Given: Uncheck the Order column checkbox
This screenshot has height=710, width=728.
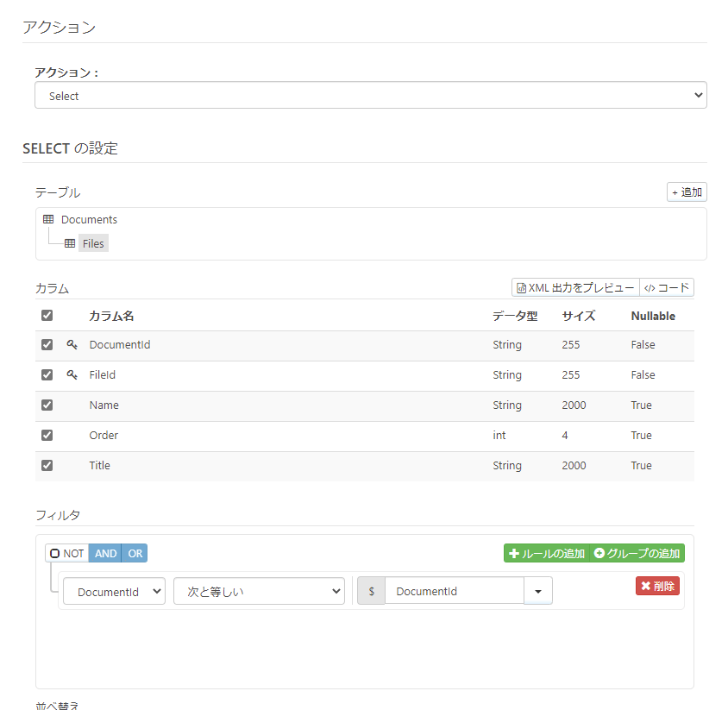Looking at the screenshot, I should click(x=47, y=435).
